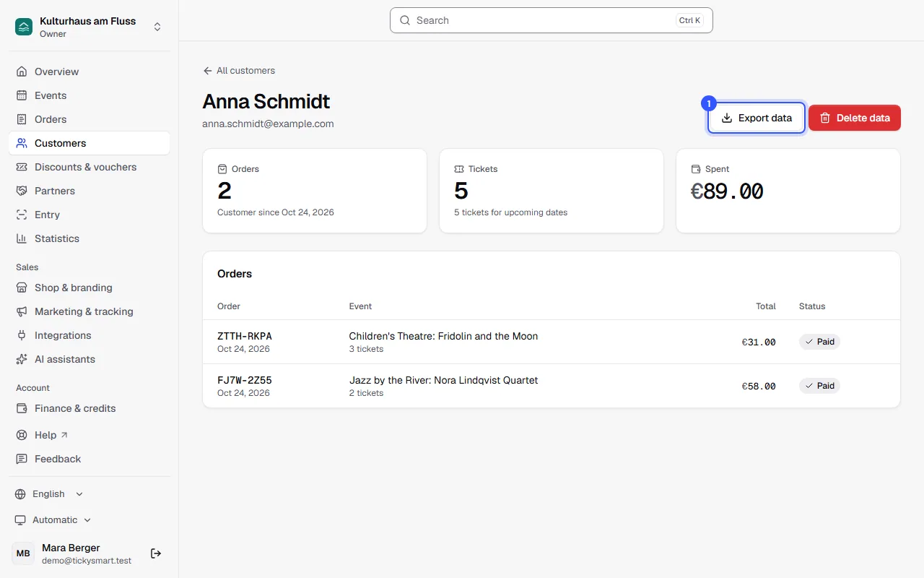Click the Orders receipt icon in sidebar
This screenshot has height=578, width=924.
(22, 119)
